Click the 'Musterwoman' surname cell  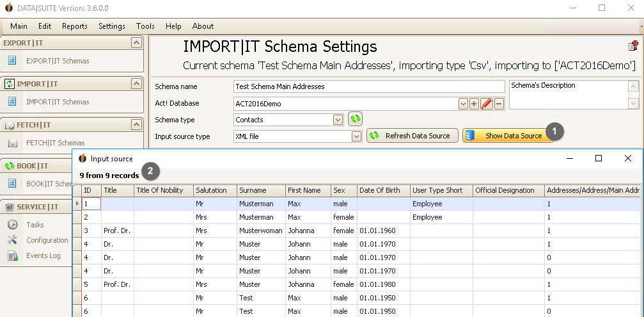click(x=261, y=231)
